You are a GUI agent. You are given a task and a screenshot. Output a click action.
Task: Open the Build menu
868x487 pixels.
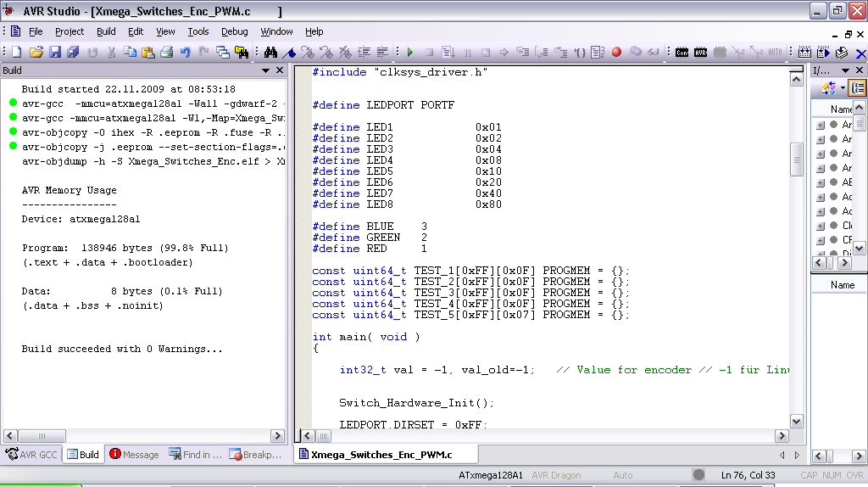click(106, 31)
